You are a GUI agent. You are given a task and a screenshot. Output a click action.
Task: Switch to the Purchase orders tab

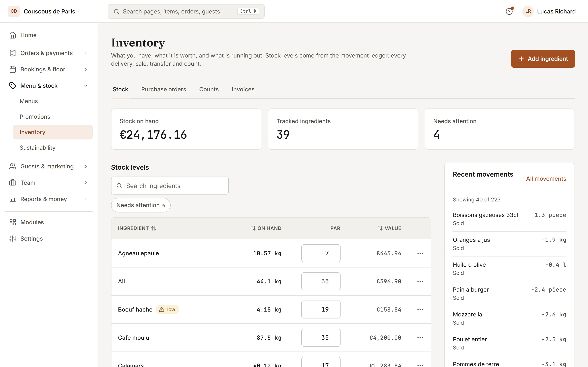pyautogui.click(x=164, y=89)
